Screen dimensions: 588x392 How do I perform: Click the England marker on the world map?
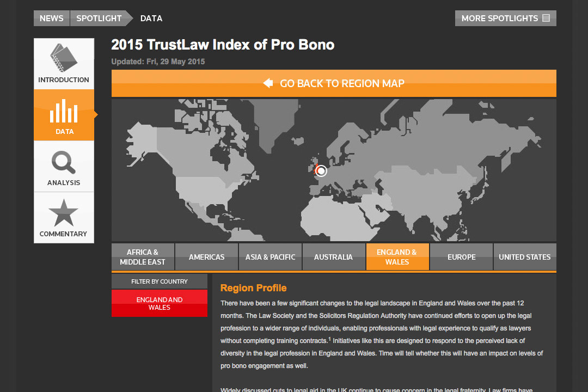(321, 171)
